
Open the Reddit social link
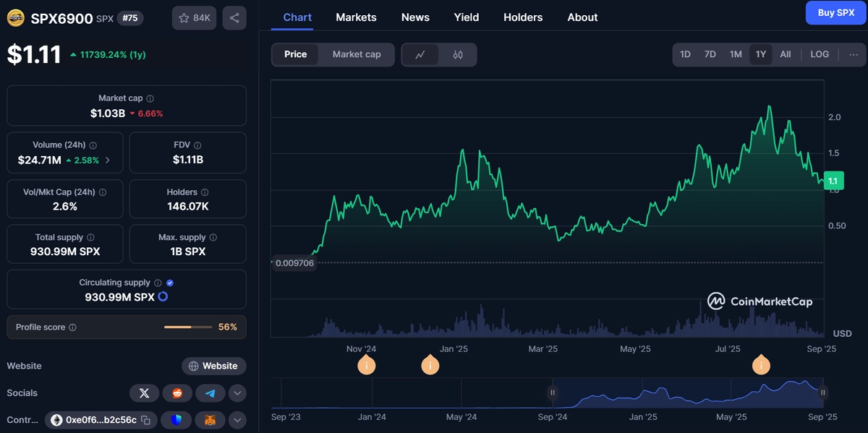click(177, 393)
